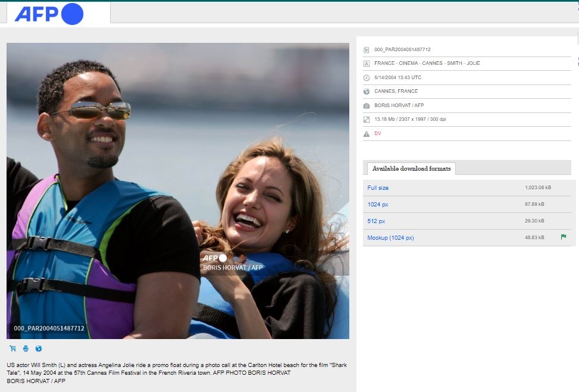Click the warning triangle icon next to DV

(367, 134)
